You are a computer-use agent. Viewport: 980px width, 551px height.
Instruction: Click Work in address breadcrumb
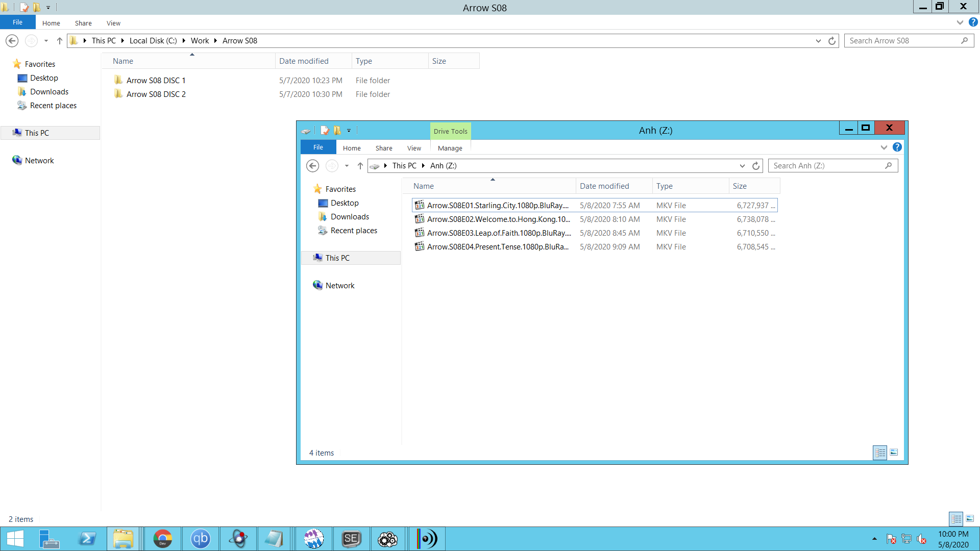(200, 41)
